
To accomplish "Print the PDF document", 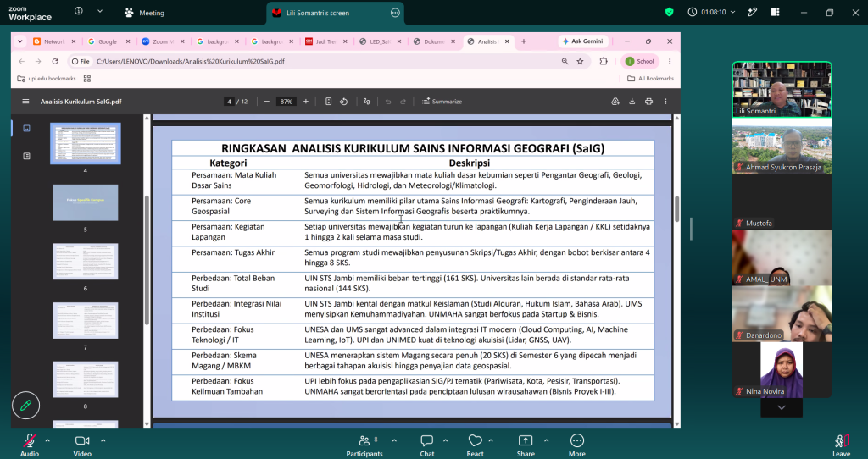I will tap(648, 102).
